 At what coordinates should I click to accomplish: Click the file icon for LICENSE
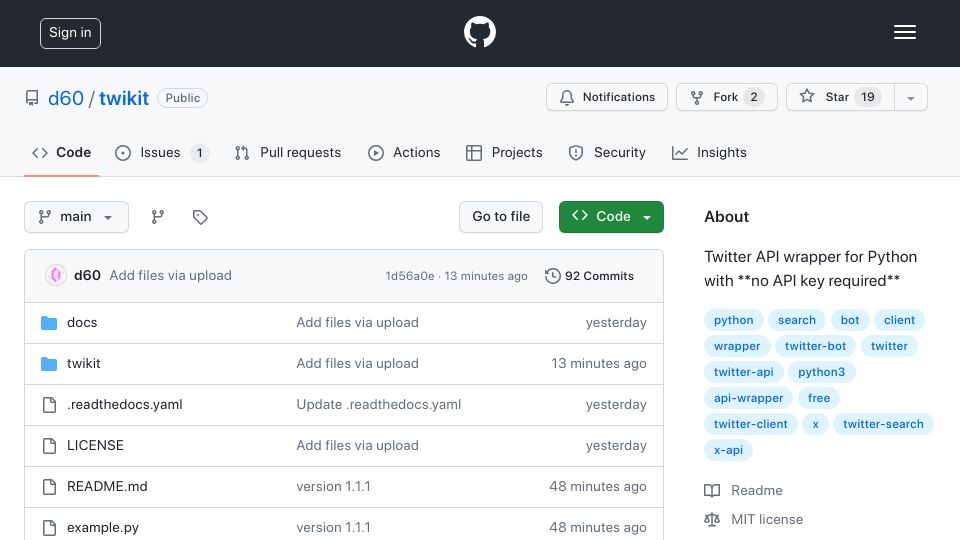49,446
